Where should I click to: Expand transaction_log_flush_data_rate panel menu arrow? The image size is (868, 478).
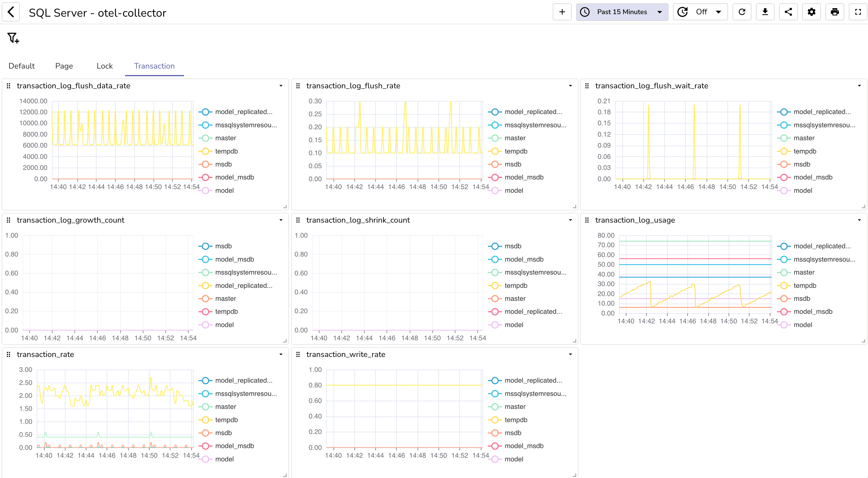281,86
